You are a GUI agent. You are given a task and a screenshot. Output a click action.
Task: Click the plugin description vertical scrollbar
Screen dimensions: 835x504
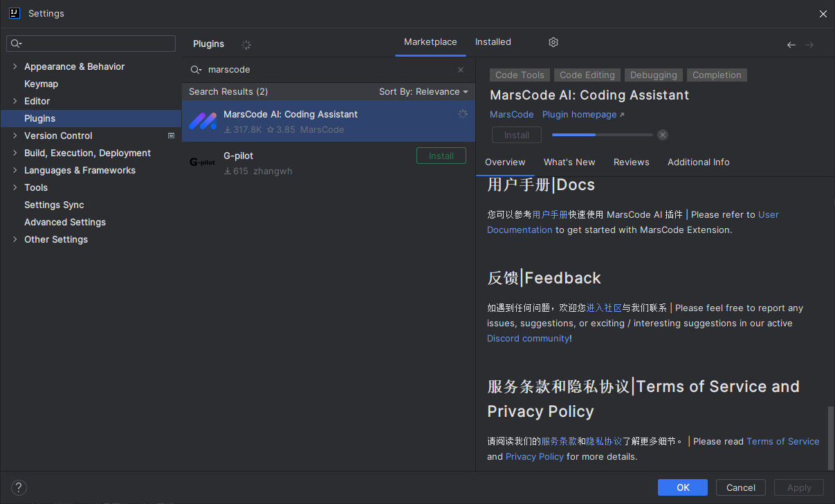coord(831,438)
